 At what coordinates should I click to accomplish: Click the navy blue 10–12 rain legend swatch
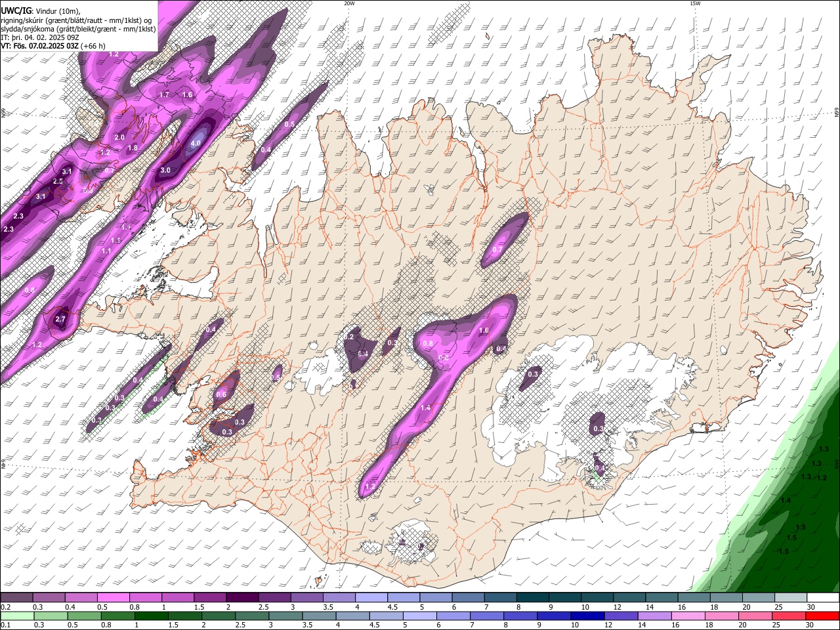tap(587, 616)
